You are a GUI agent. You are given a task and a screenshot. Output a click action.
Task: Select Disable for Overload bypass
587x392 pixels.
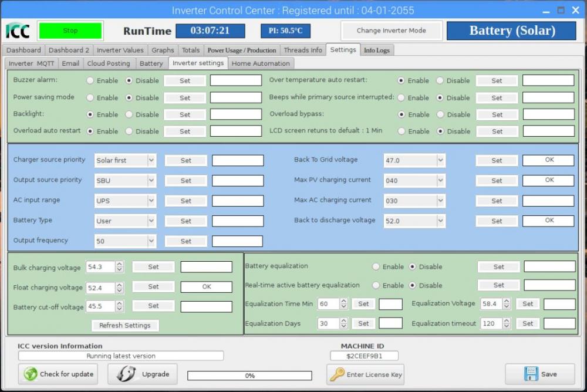pyautogui.click(x=440, y=114)
